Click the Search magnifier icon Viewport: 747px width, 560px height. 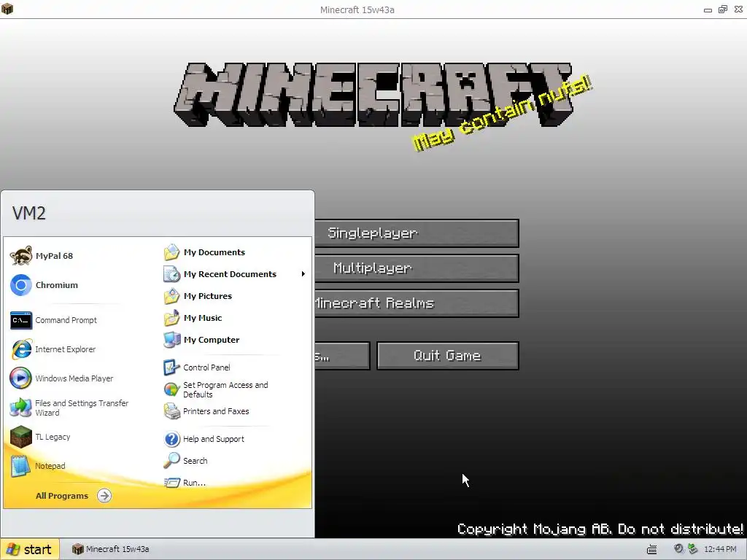(171, 461)
